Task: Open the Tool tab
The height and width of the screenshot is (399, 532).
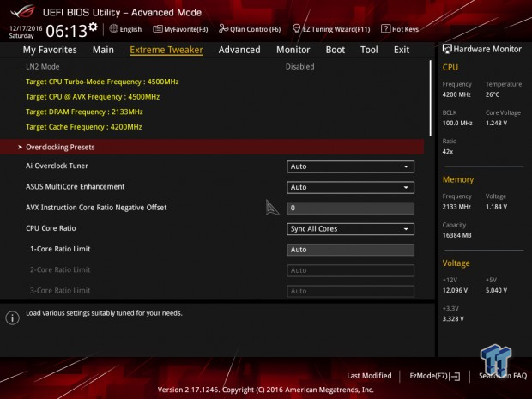Action: click(369, 50)
